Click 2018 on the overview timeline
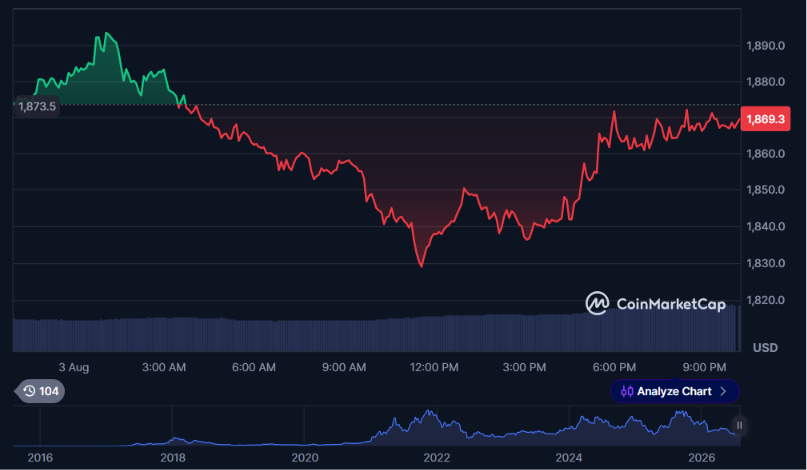807x470 pixels. [172, 458]
